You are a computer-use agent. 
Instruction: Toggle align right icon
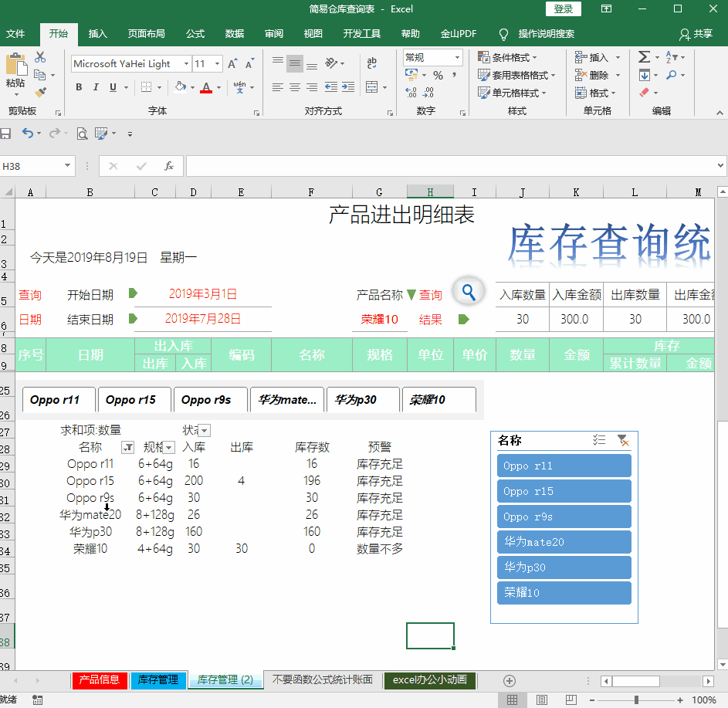coord(312,87)
